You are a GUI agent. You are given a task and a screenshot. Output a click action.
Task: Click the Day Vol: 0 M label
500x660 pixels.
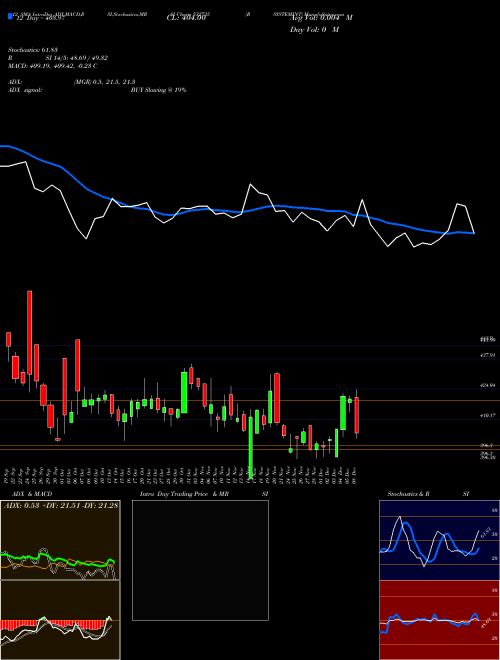coord(314,30)
